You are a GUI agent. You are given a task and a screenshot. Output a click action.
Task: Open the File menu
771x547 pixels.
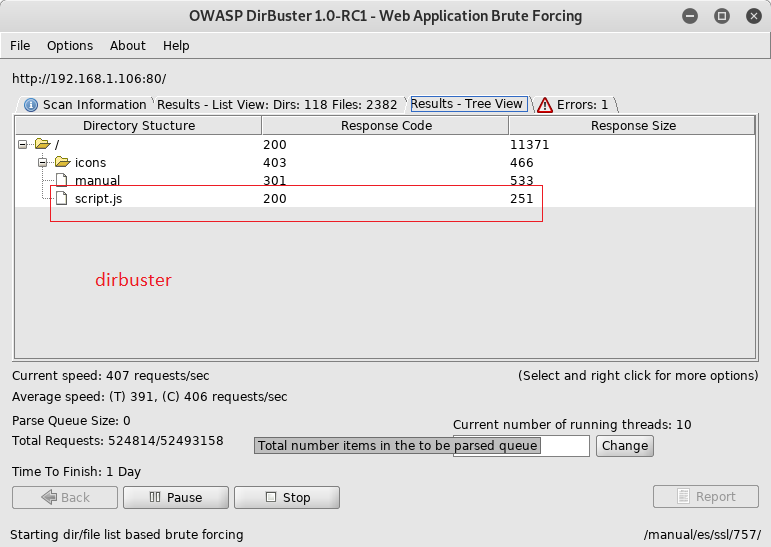coord(20,46)
